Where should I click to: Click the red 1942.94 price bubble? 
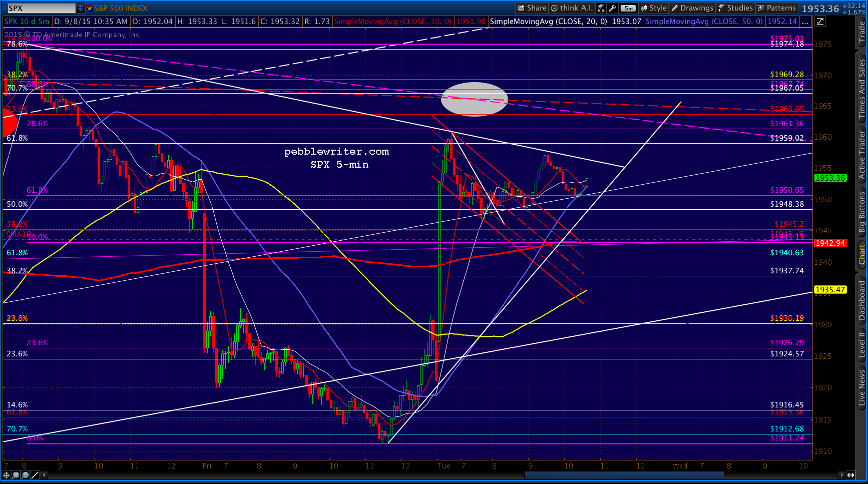[830, 243]
